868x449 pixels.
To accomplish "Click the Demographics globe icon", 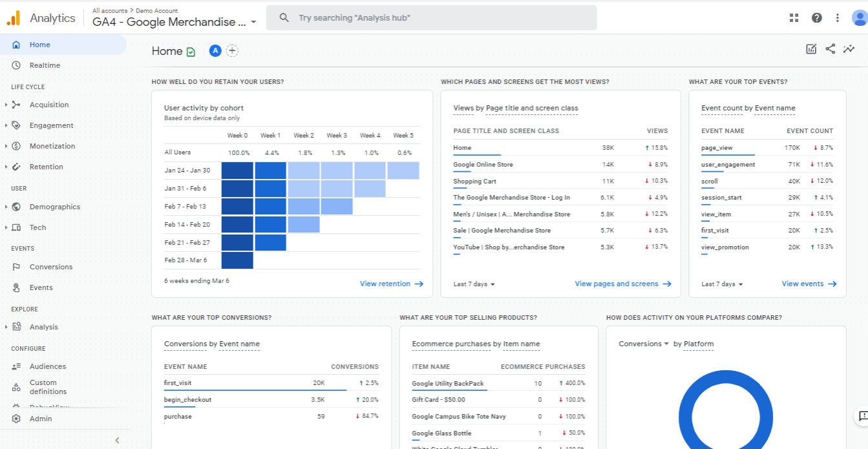I will pyautogui.click(x=16, y=207).
